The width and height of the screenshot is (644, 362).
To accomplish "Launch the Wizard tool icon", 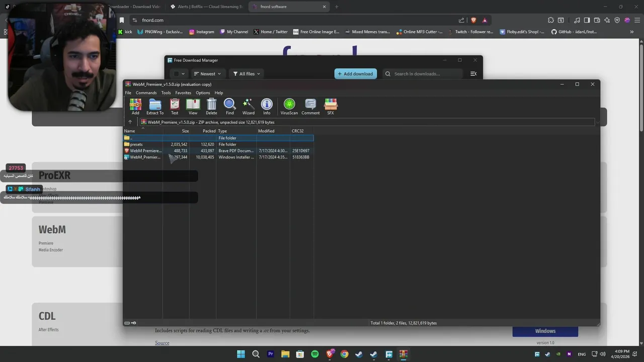I will [x=249, y=107].
